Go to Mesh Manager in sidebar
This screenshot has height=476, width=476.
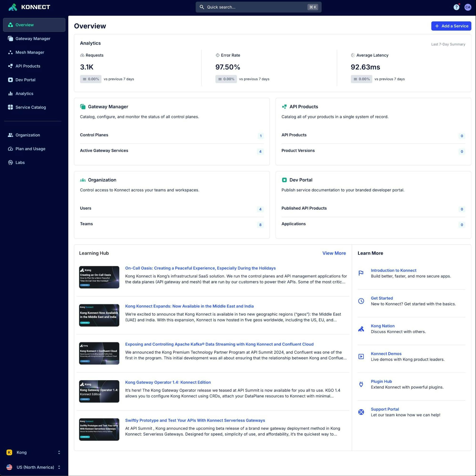point(30,52)
